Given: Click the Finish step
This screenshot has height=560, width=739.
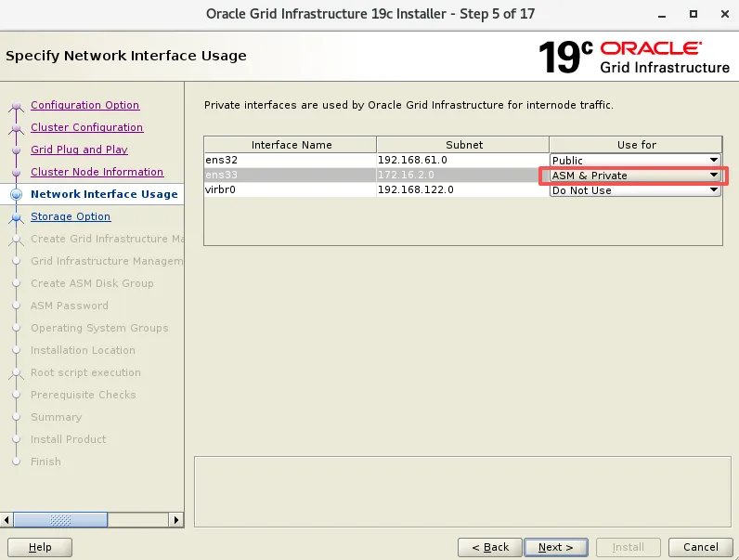Looking at the screenshot, I should pyautogui.click(x=45, y=462).
